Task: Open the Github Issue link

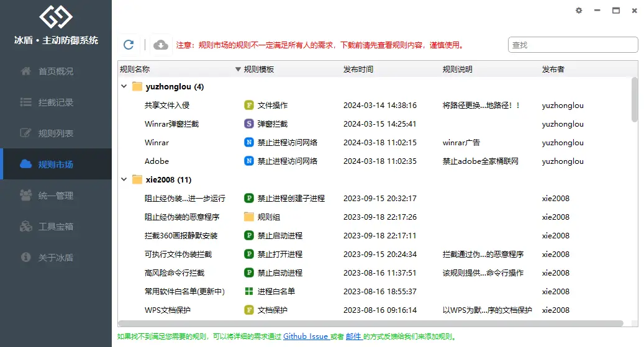Action: point(306,336)
